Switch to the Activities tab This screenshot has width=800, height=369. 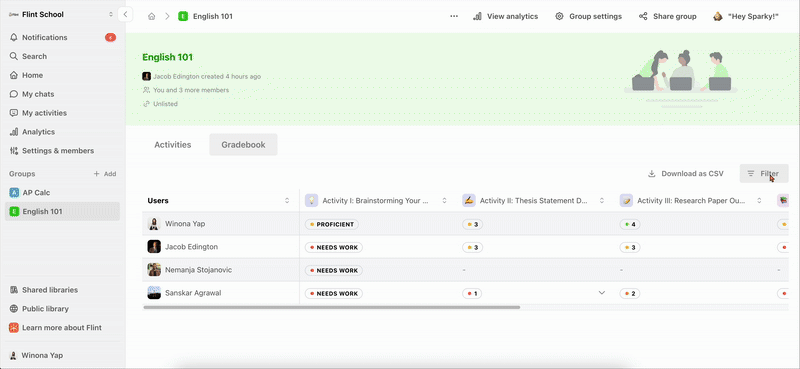(x=173, y=144)
